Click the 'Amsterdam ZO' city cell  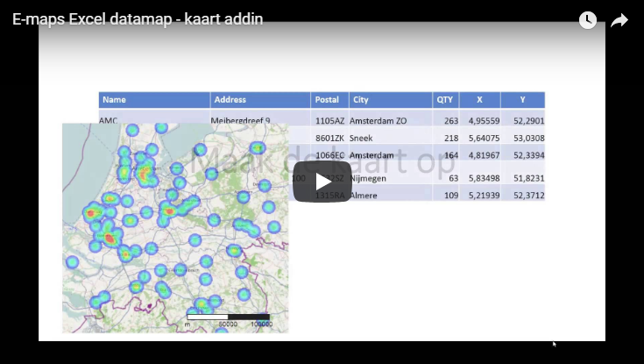click(x=378, y=121)
